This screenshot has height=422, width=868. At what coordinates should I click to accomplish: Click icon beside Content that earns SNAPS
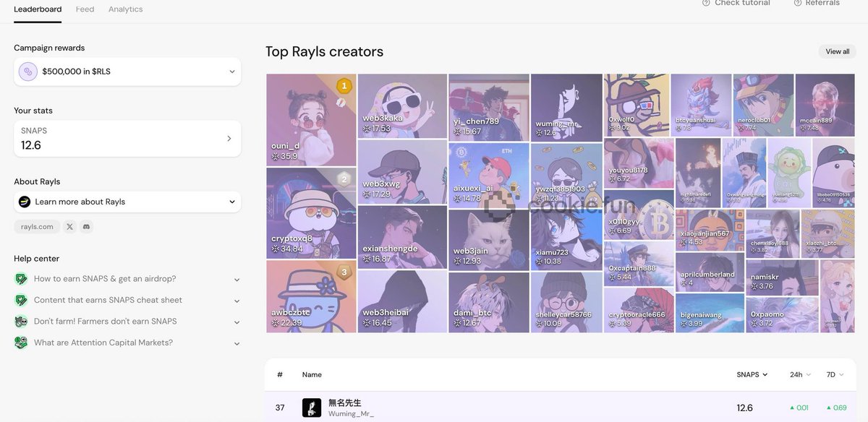pos(21,300)
